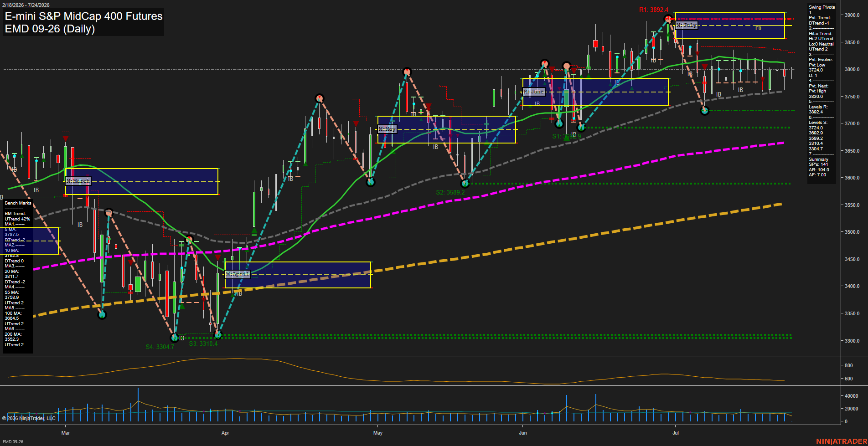Click the Levels R: label

tap(818, 107)
